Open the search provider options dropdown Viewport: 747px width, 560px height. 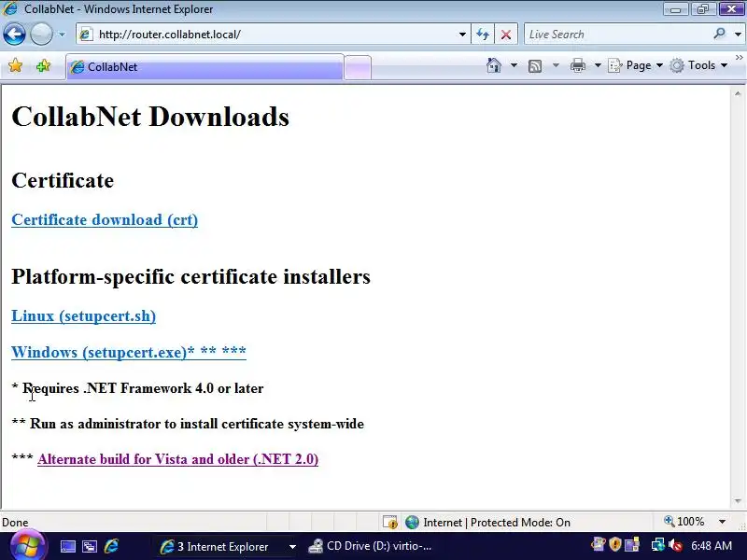coord(738,35)
